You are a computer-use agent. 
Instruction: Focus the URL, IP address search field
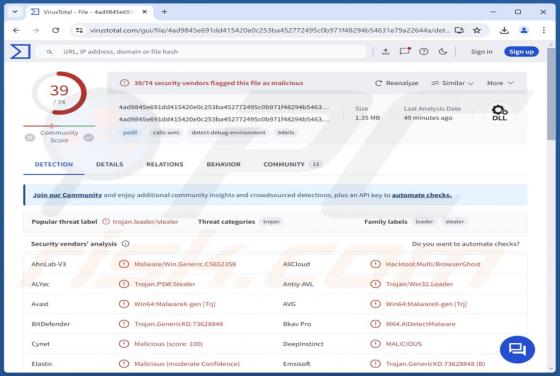pyautogui.click(x=202, y=51)
